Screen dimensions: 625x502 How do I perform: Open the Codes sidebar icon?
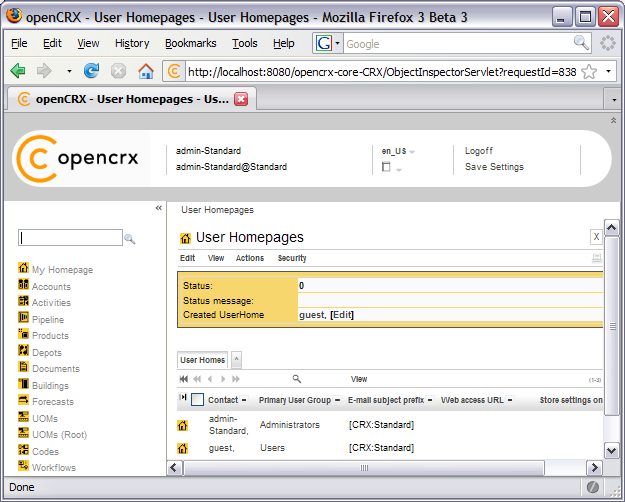pos(24,450)
